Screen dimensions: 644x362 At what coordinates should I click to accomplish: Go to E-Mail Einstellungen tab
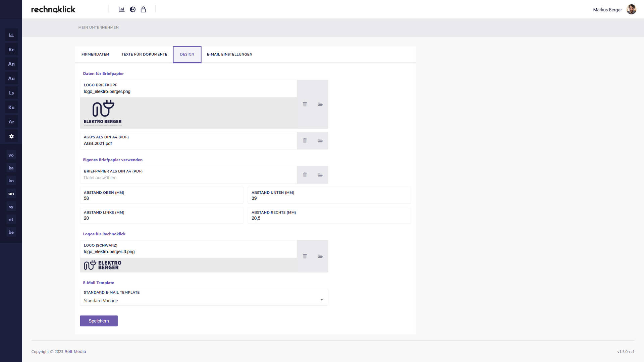tap(229, 54)
